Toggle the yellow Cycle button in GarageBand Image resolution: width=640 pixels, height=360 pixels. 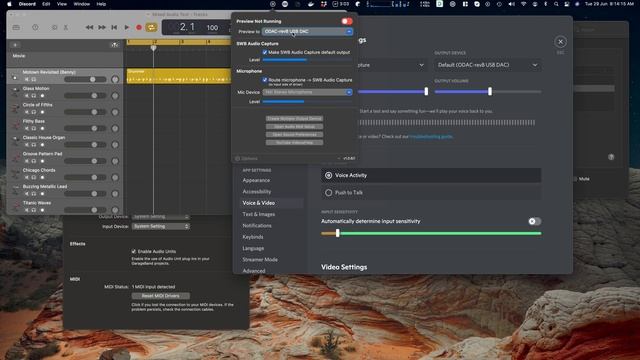[151, 27]
